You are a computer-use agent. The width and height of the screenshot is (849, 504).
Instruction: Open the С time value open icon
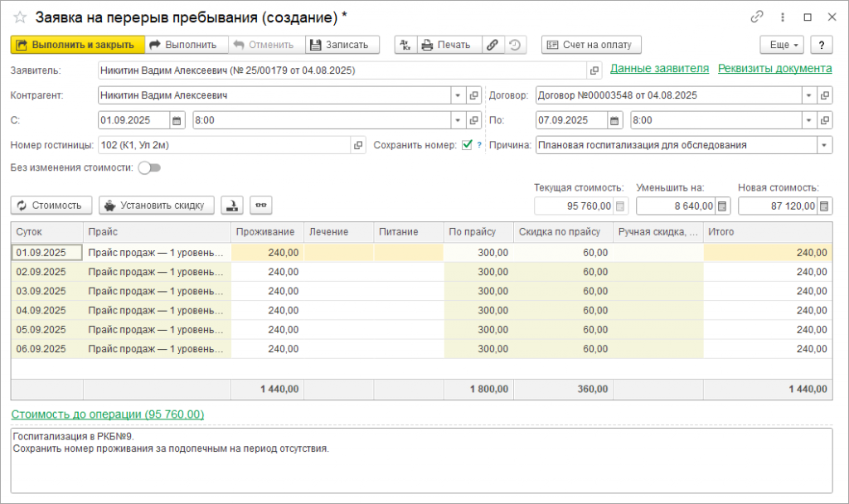tap(473, 120)
